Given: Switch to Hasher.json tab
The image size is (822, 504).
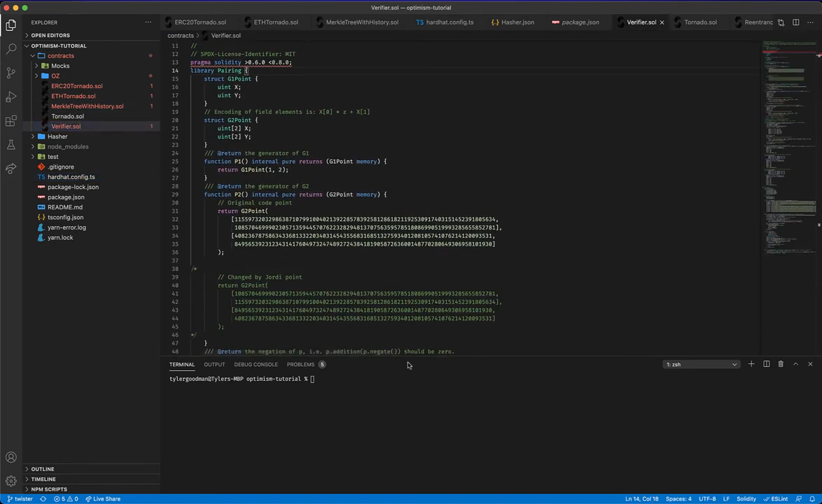Looking at the screenshot, I should coord(517,22).
